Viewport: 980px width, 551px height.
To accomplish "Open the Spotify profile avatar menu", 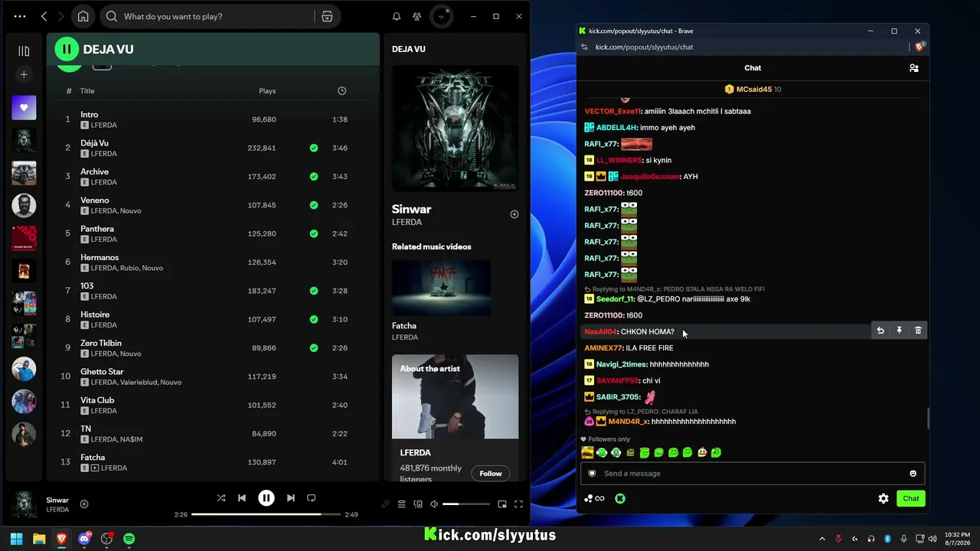I will [x=442, y=16].
